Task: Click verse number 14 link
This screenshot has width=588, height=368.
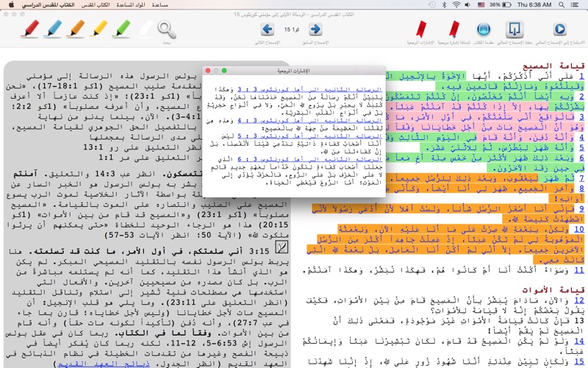Action: (x=579, y=341)
